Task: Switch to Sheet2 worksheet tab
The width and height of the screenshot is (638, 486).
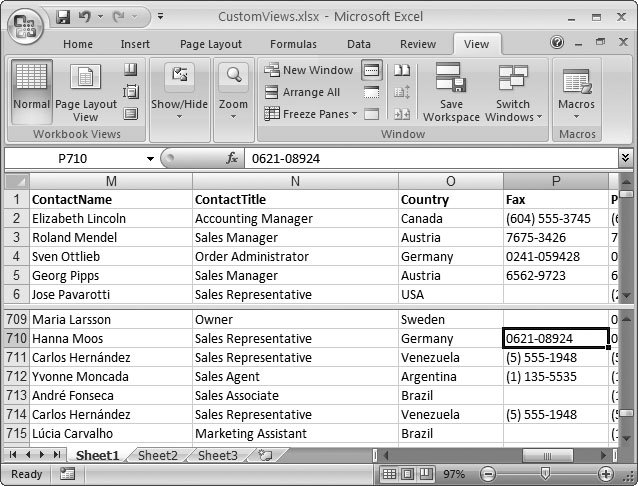Action: tap(157, 455)
